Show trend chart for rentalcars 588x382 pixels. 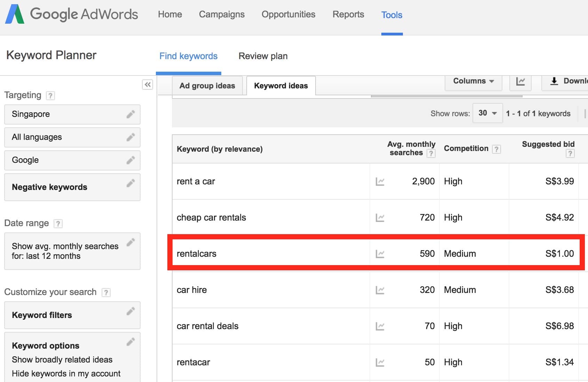pos(380,254)
